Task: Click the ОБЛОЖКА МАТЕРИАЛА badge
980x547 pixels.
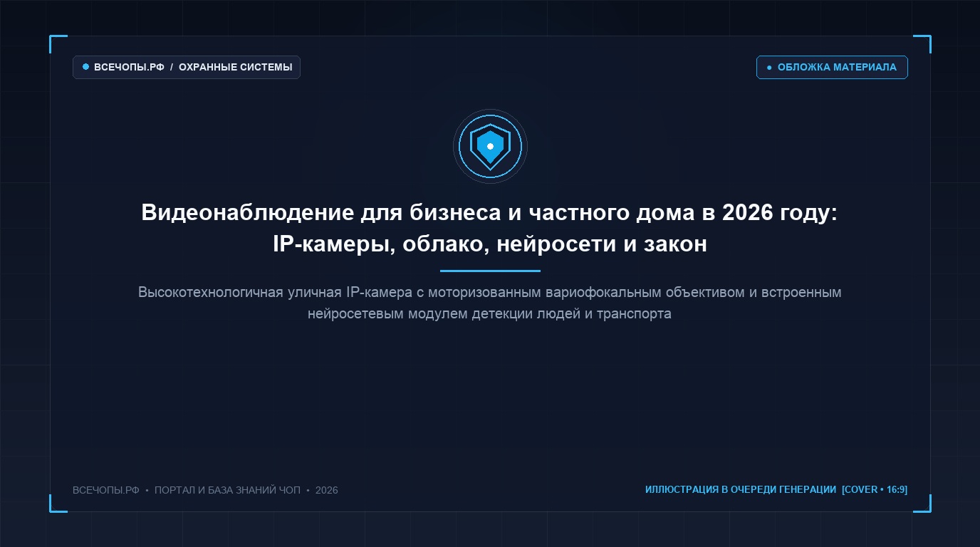Action: [832, 68]
